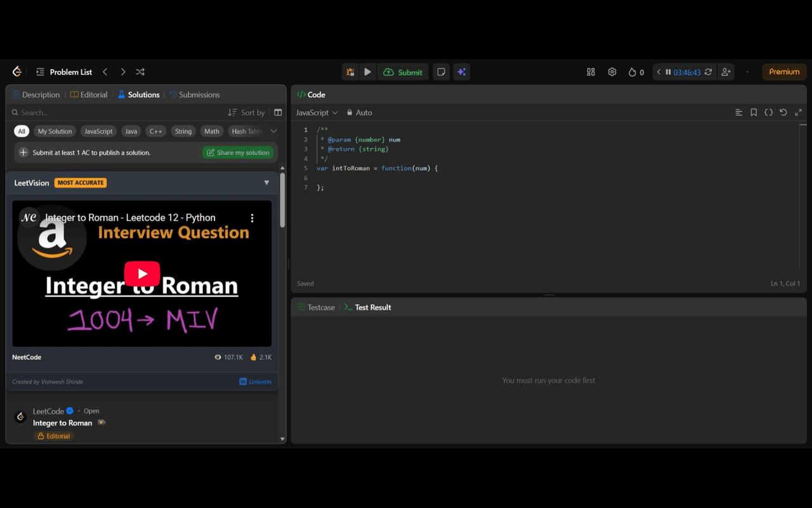Click the Auto lock mode button
The width and height of the screenshot is (812, 508).
(x=359, y=112)
